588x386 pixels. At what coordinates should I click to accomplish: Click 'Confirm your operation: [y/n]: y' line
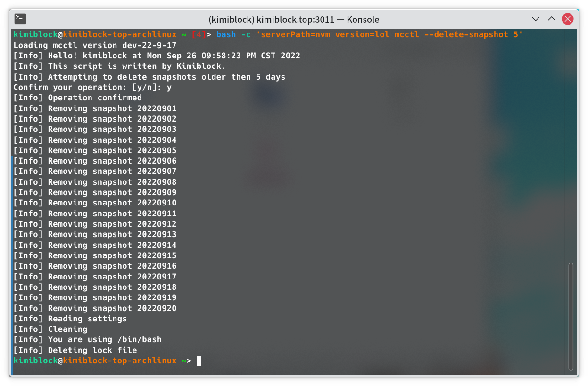[x=92, y=87]
